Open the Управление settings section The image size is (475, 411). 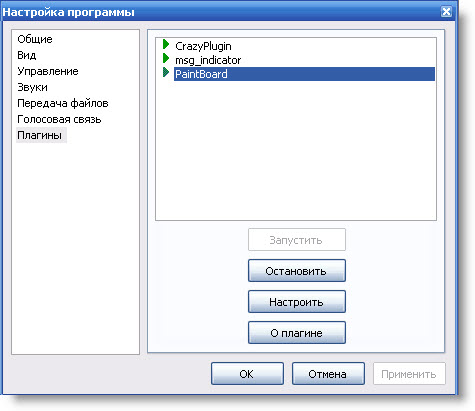tap(48, 71)
